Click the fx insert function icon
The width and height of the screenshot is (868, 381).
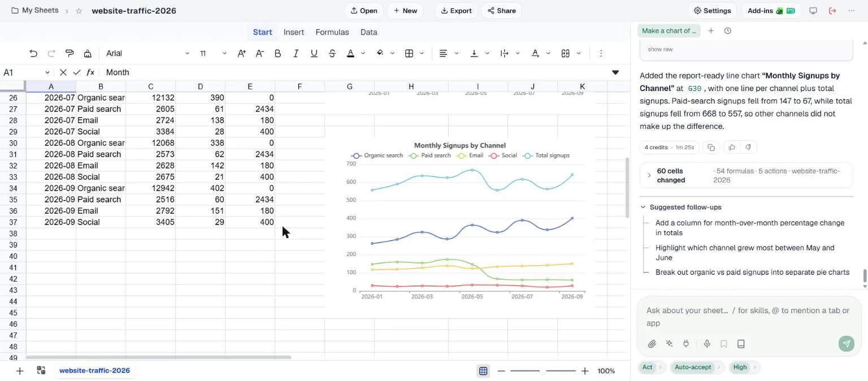pos(90,72)
